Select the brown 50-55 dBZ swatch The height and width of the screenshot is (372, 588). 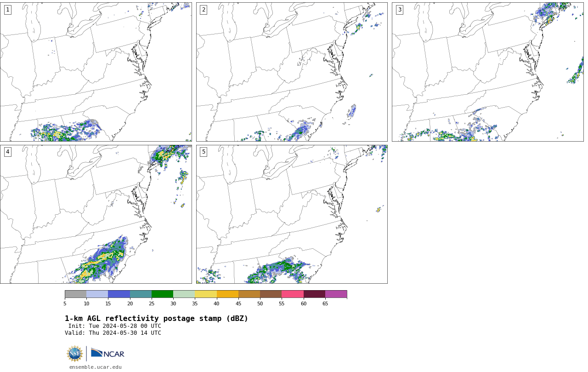tap(271, 294)
